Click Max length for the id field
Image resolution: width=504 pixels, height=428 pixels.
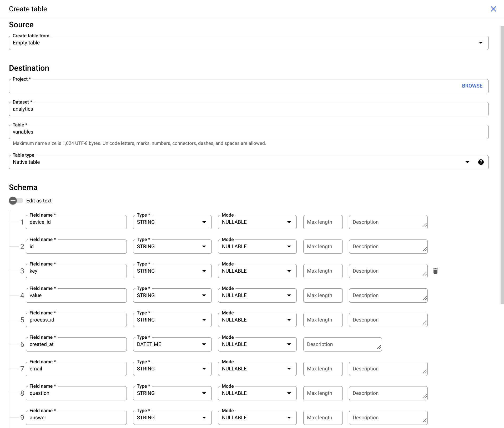[x=323, y=246]
